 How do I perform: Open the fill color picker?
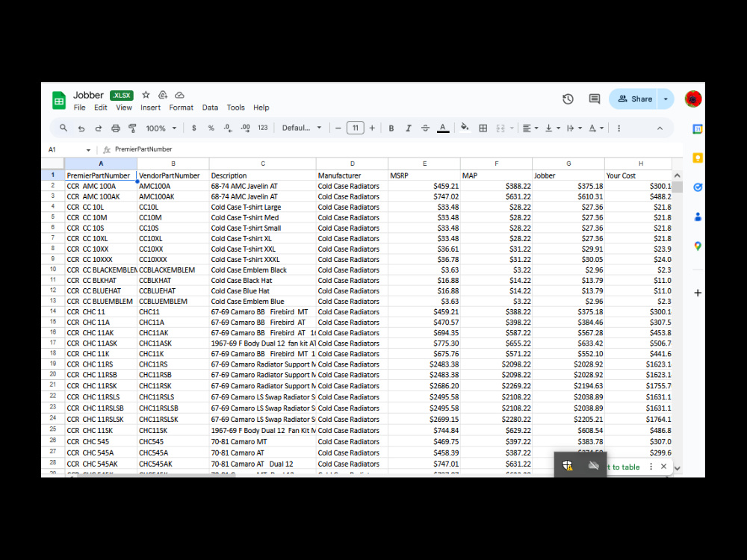click(x=465, y=128)
